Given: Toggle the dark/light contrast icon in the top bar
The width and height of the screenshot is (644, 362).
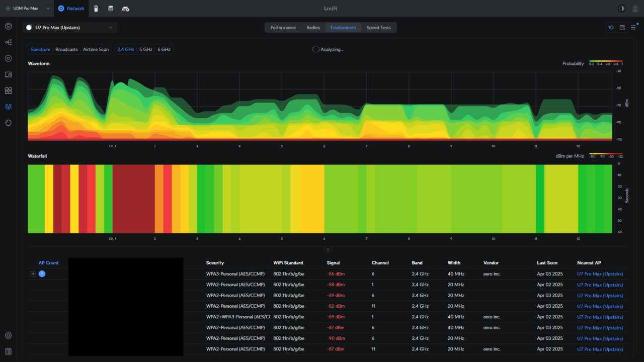Looking at the screenshot, I should point(621,8).
